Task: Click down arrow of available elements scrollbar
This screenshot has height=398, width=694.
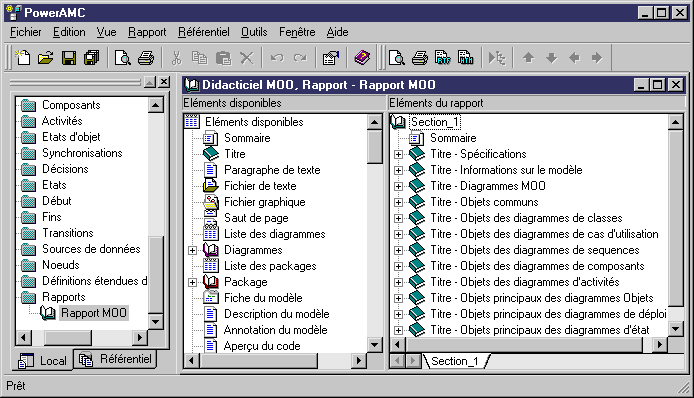Action: 374,344
